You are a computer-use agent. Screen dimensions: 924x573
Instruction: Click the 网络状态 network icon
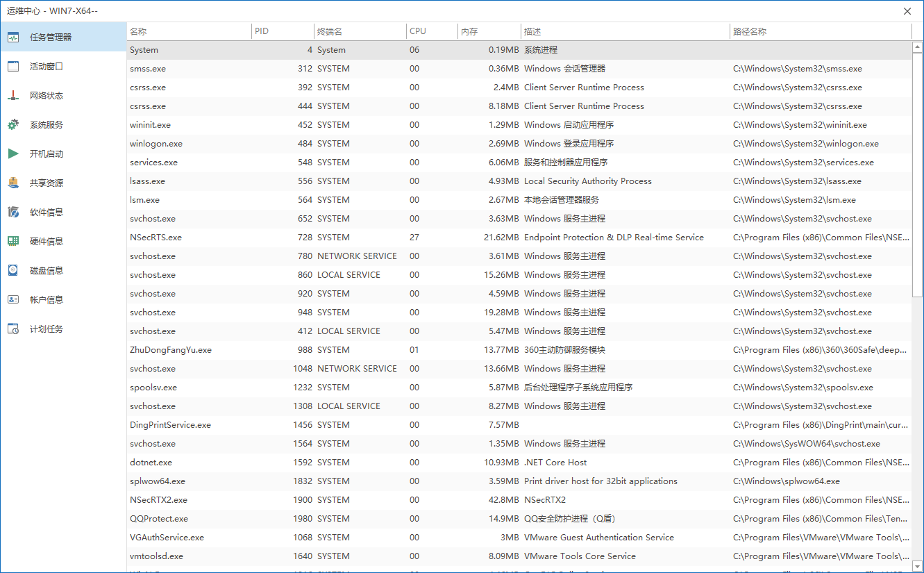(13, 96)
